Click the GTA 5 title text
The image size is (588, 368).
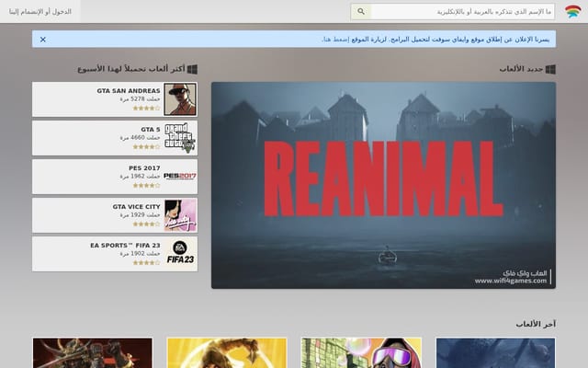(x=151, y=130)
